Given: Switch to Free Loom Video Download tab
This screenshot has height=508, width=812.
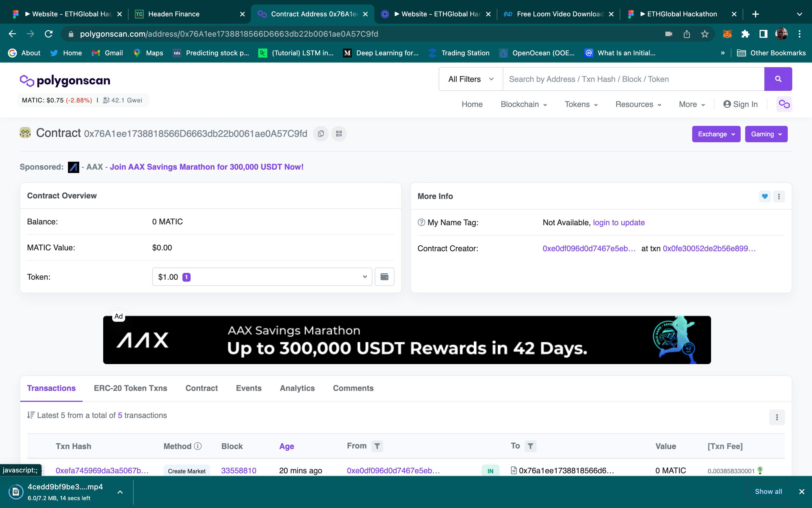Looking at the screenshot, I should [x=558, y=14].
